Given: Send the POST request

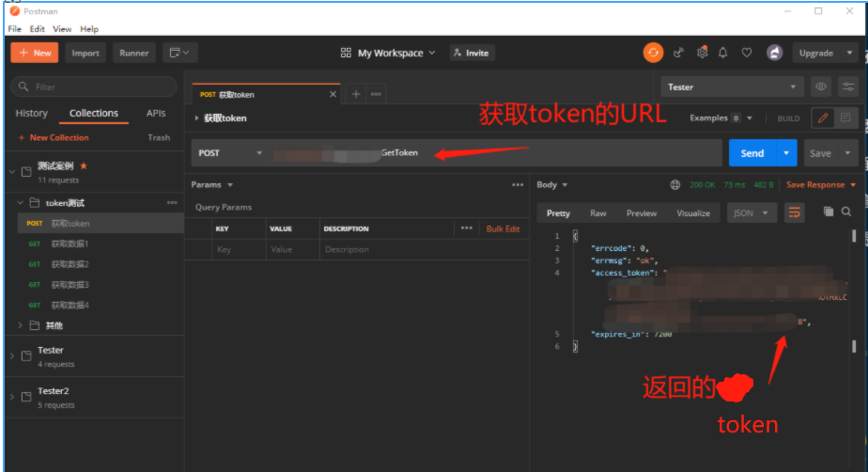Looking at the screenshot, I should coord(752,153).
